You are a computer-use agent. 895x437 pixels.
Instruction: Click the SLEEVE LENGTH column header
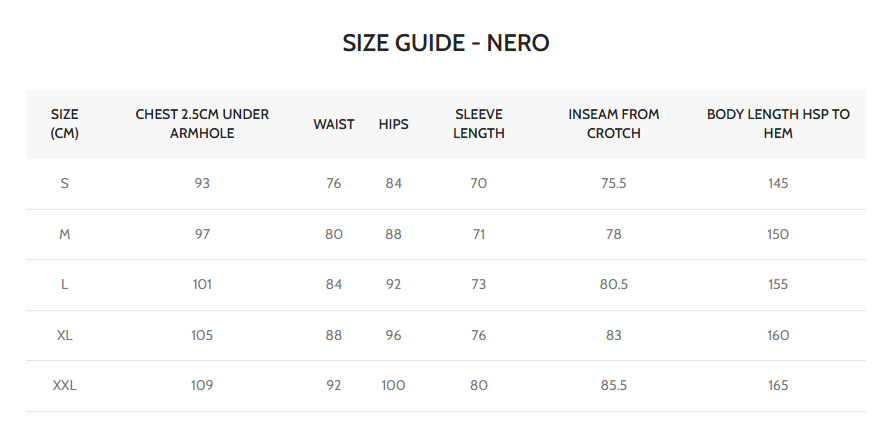pos(478,124)
